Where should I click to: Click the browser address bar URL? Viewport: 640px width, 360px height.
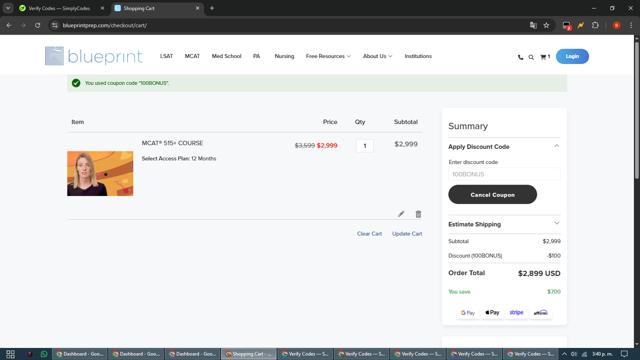[x=104, y=25]
